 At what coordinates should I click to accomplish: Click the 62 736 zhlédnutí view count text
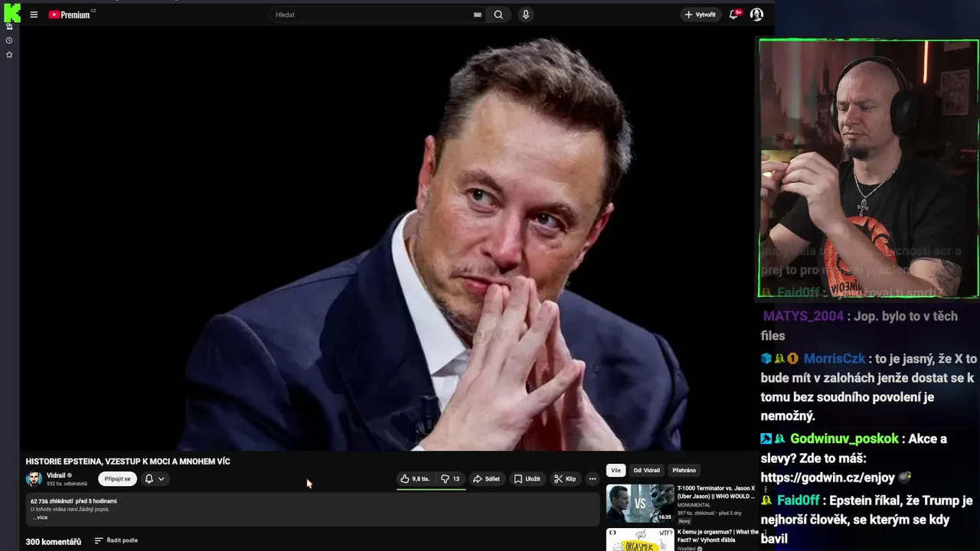coord(52,501)
